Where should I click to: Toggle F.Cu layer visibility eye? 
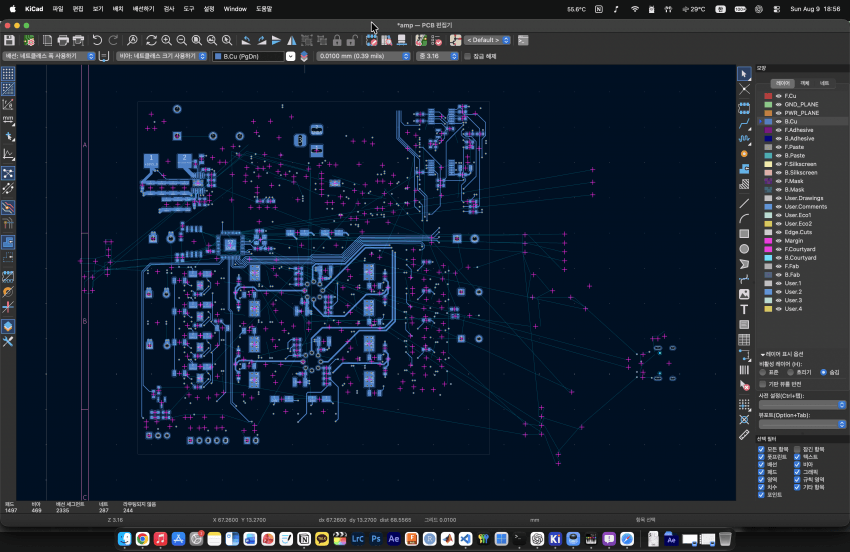tap(778, 96)
